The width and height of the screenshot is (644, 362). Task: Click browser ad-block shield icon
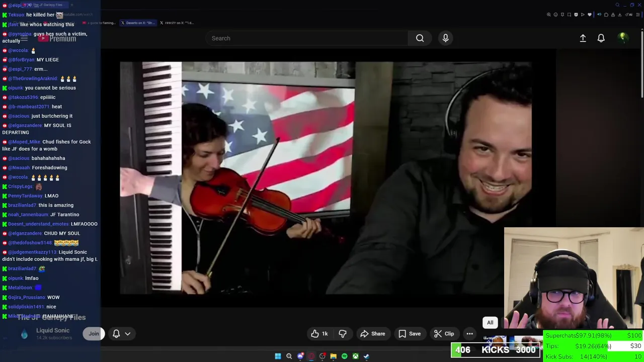576,15
